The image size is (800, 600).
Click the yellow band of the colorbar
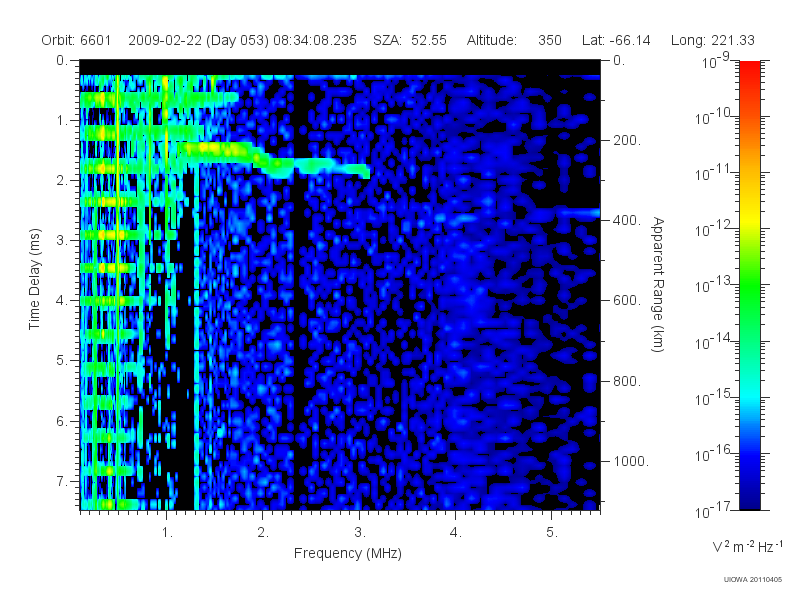(749, 220)
